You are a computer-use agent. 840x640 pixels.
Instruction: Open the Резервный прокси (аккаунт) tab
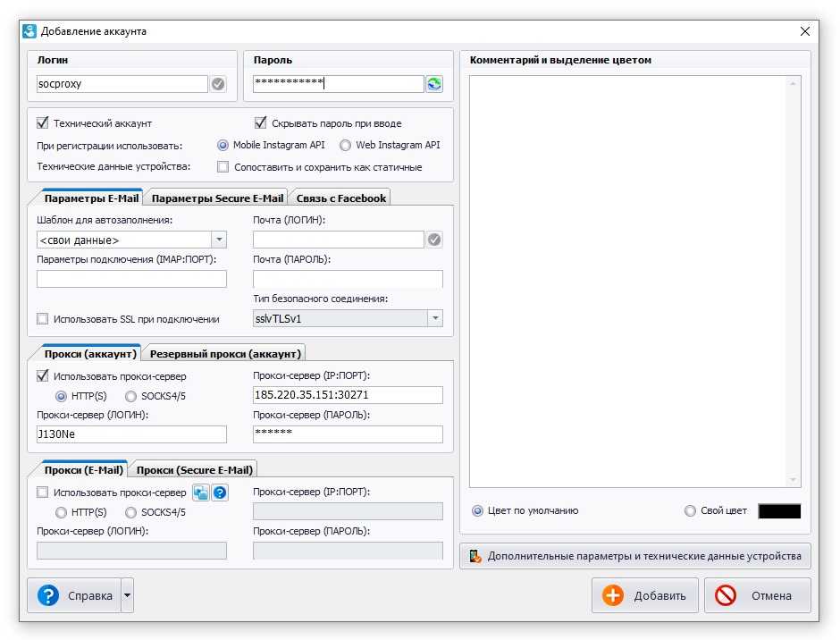[x=226, y=354]
